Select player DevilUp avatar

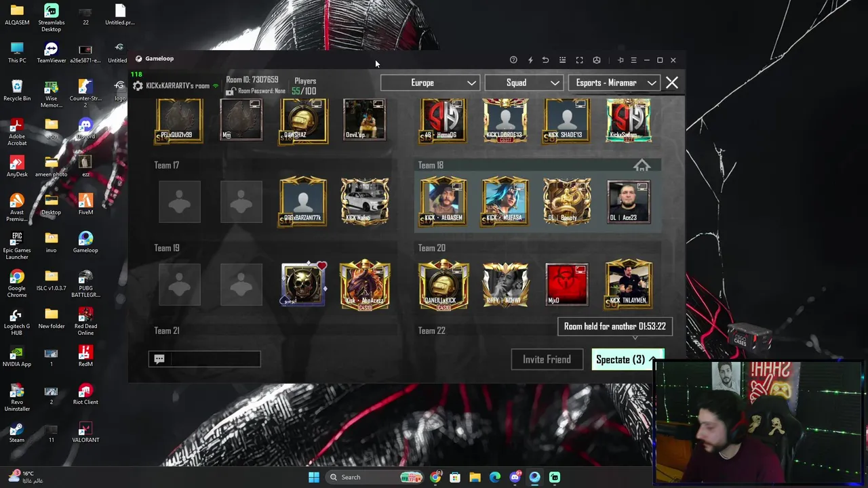point(365,120)
